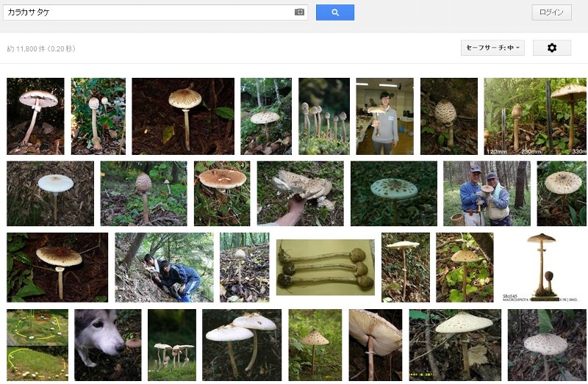The width and height of the screenshot is (588, 384).
Task: Open thumbnail of group of small mushrooms on grass
Action: pyautogui.click(x=172, y=344)
